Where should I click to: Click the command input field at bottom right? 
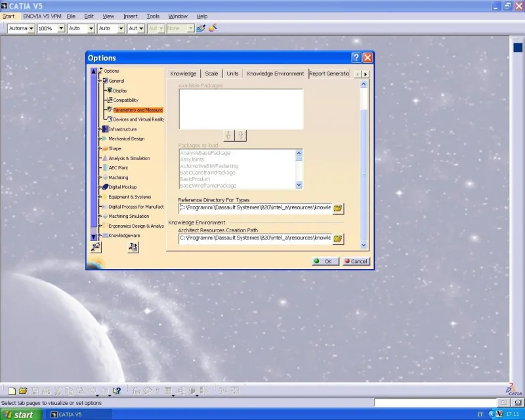pyautogui.click(x=435, y=402)
